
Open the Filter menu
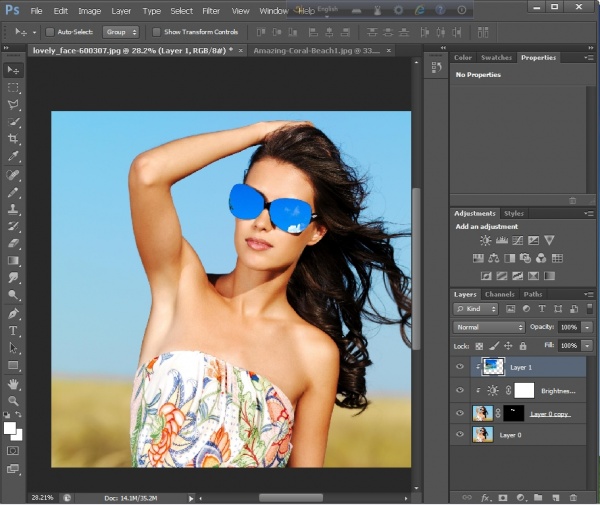(x=211, y=11)
